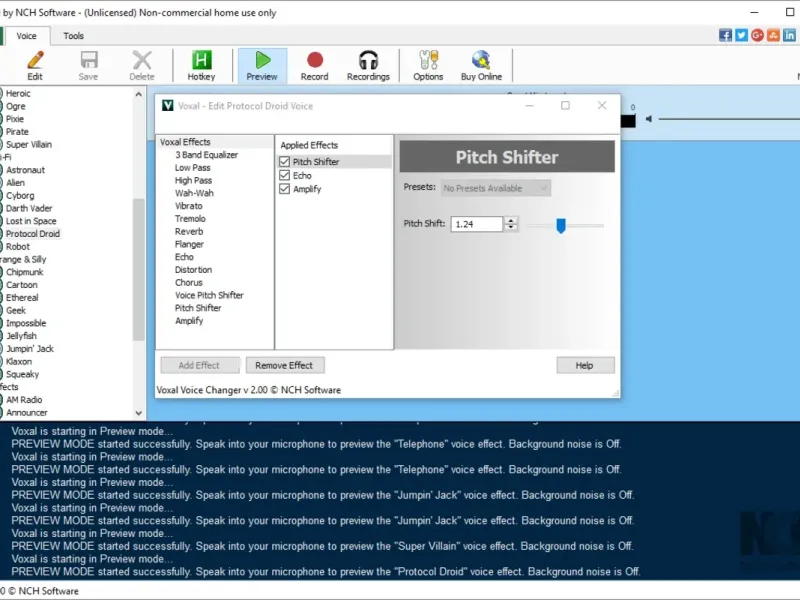800x600 pixels.
Task: Select 3 Band Equalizer in Voxal Effects
Action: click(207, 155)
